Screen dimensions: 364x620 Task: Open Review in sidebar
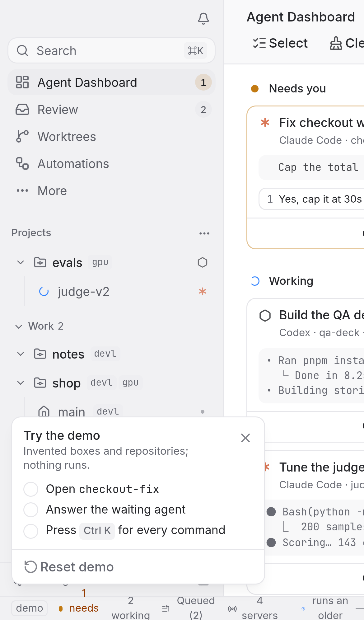pos(111,110)
